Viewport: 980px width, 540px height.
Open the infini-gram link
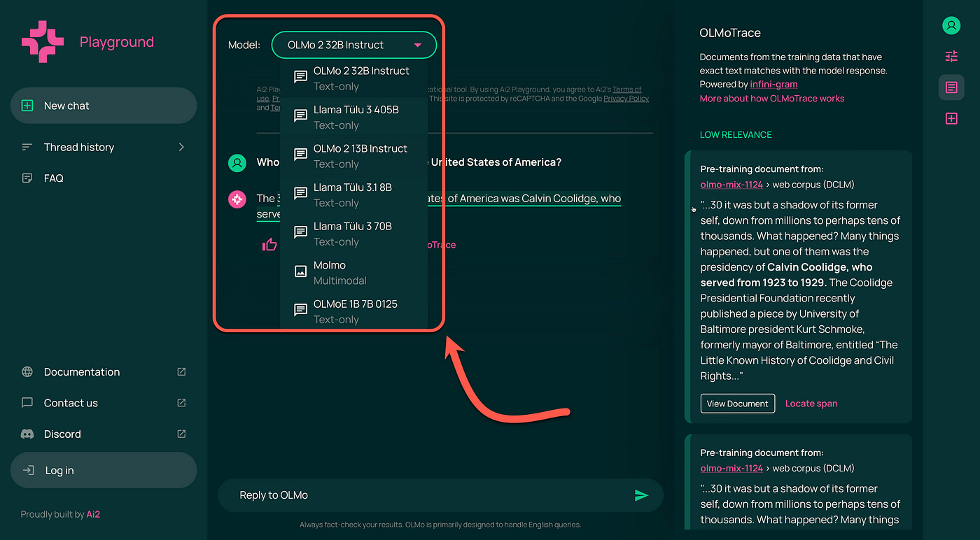coord(773,84)
